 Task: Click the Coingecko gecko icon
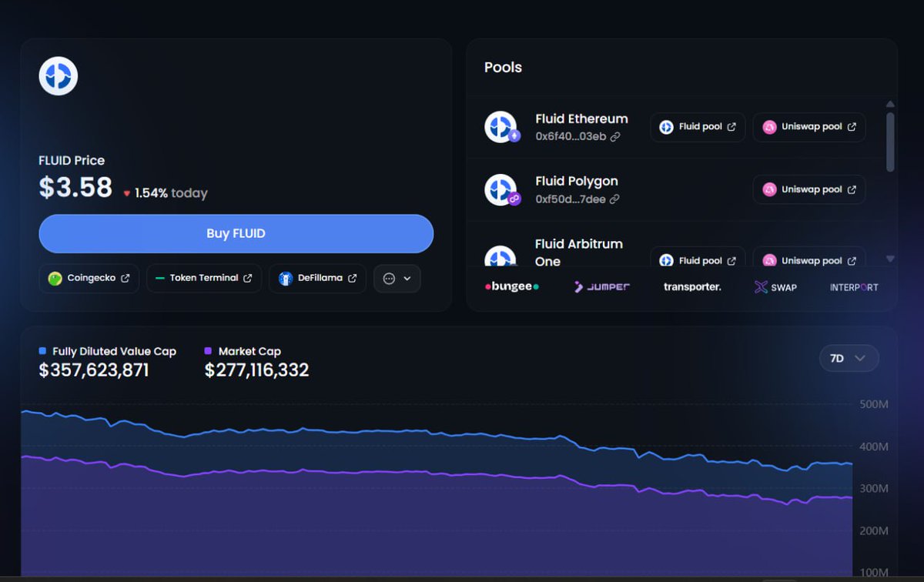[55, 278]
